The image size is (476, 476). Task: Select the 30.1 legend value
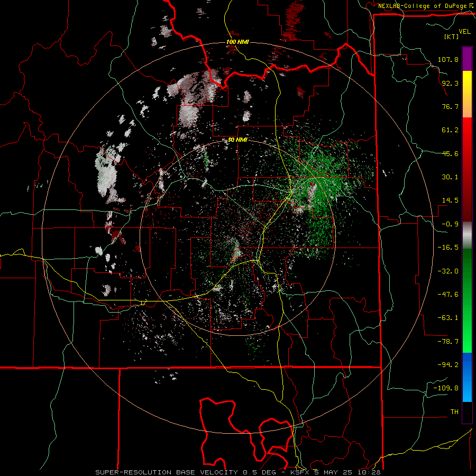[450, 177]
